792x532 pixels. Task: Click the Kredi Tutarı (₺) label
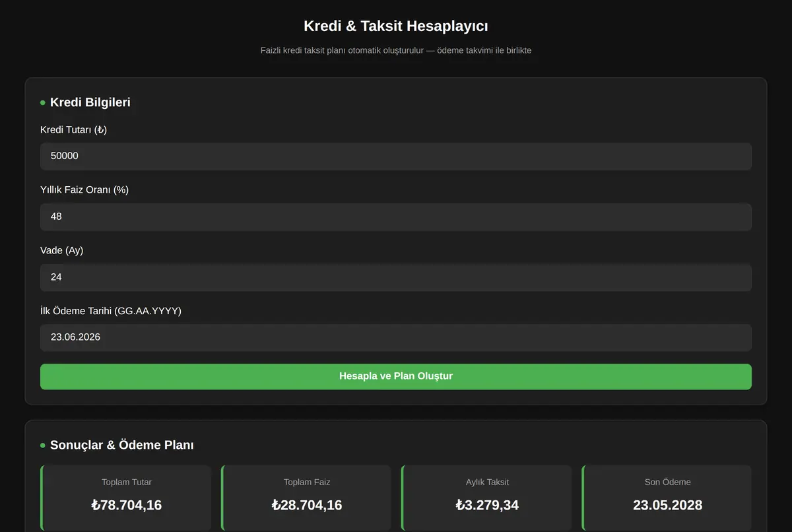pyautogui.click(x=73, y=130)
